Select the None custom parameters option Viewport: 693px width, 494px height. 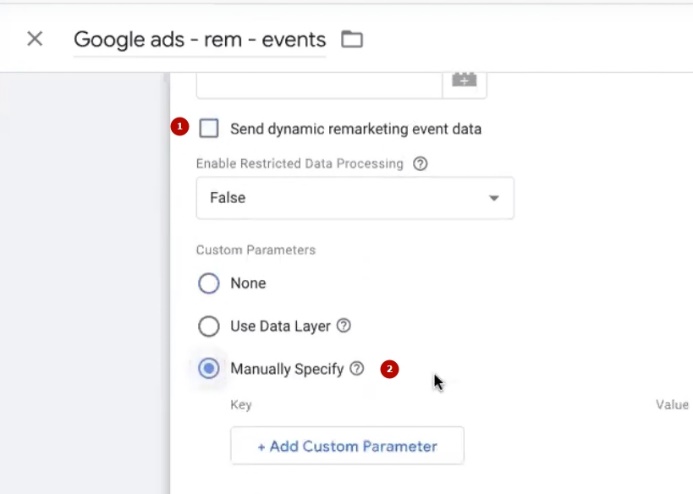[209, 283]
